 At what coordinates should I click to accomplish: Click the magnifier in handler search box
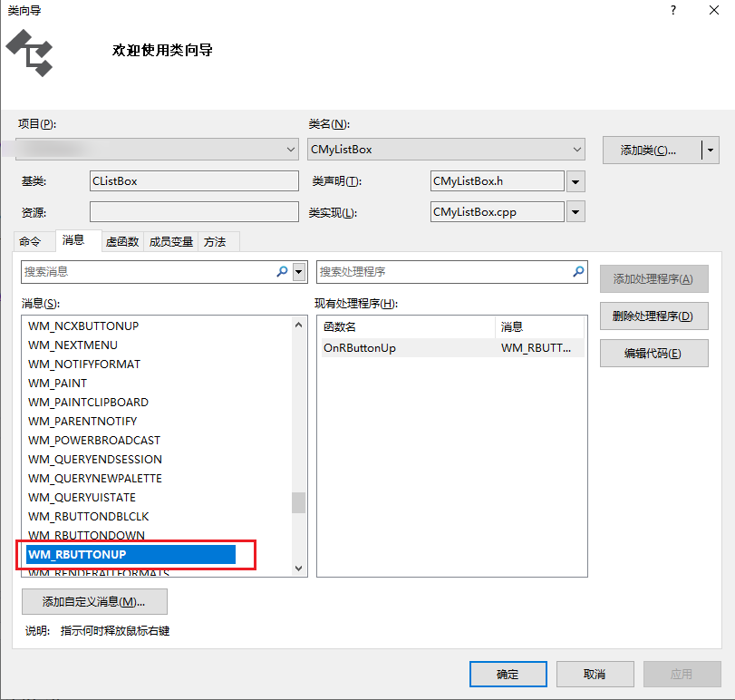coord(578,271)
